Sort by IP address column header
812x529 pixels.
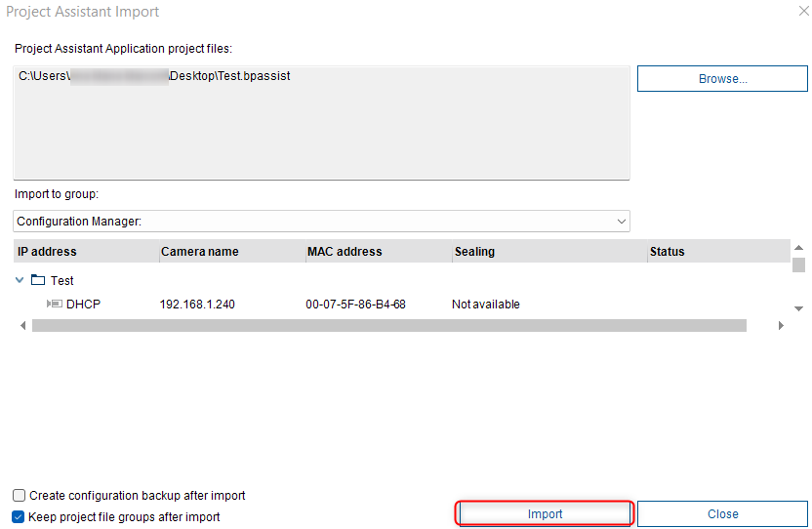(x=47, y=252)
